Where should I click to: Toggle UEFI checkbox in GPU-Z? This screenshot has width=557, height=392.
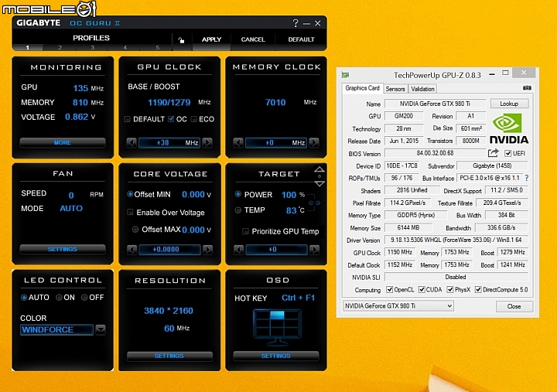(508, 153)
